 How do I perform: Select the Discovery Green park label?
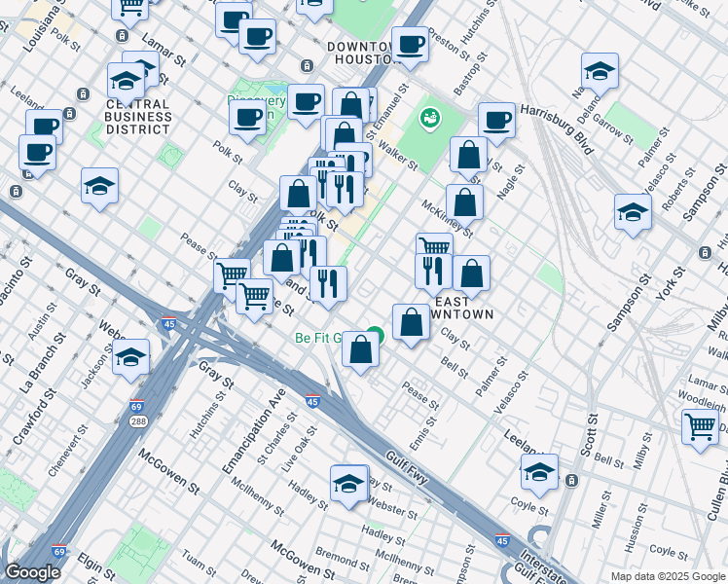pyautogui.click(x=256, y=107)
